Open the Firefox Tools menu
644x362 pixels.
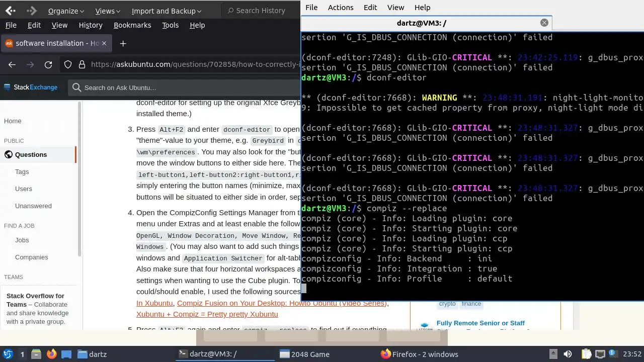[170, 25]
